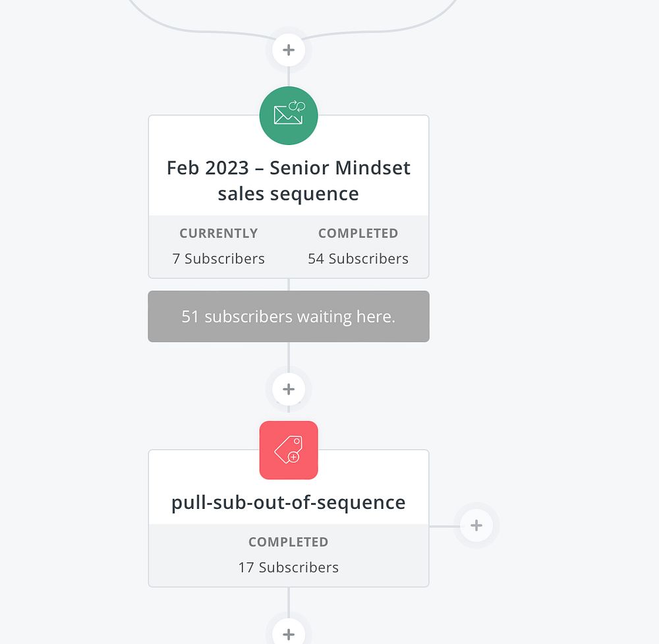Click the COMPLETED label in the sales sequence card
This screenshot has width=659, height=644.
pos(358,233)
